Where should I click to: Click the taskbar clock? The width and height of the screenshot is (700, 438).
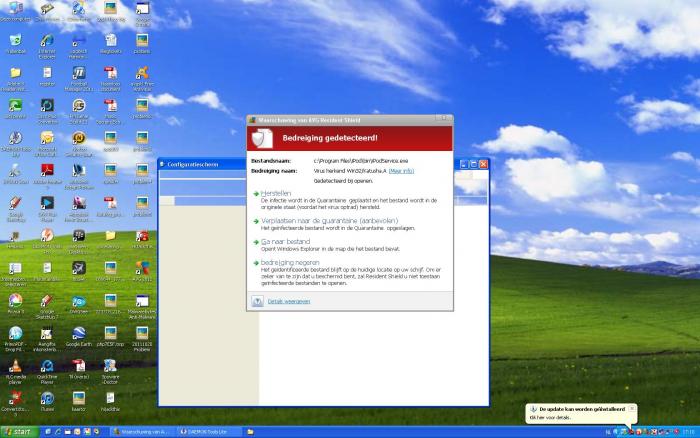click(x=688, y=432)
